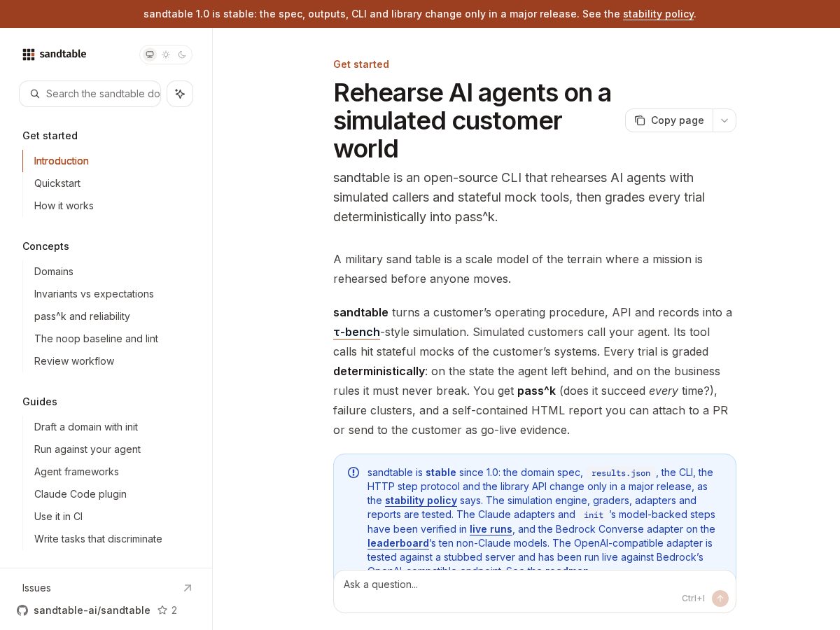The width and height of the screenshot is (840, 630).
Task: Click the Guides sidebar section heading
Action: tap(40, 402)
